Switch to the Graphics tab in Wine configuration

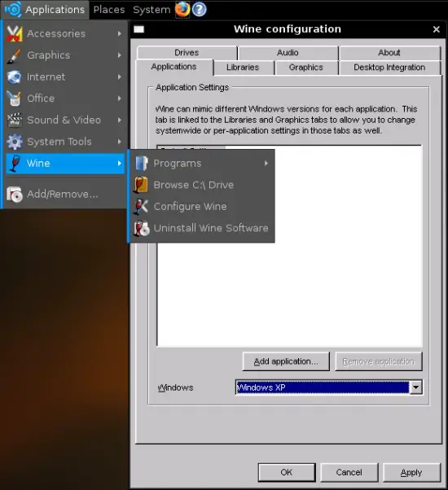click(306, 68)
